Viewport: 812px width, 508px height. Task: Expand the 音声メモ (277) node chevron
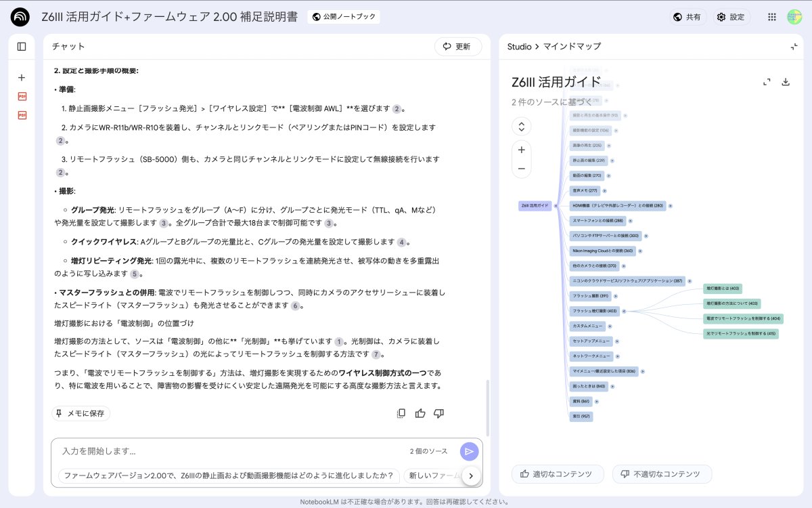[605, 191]
